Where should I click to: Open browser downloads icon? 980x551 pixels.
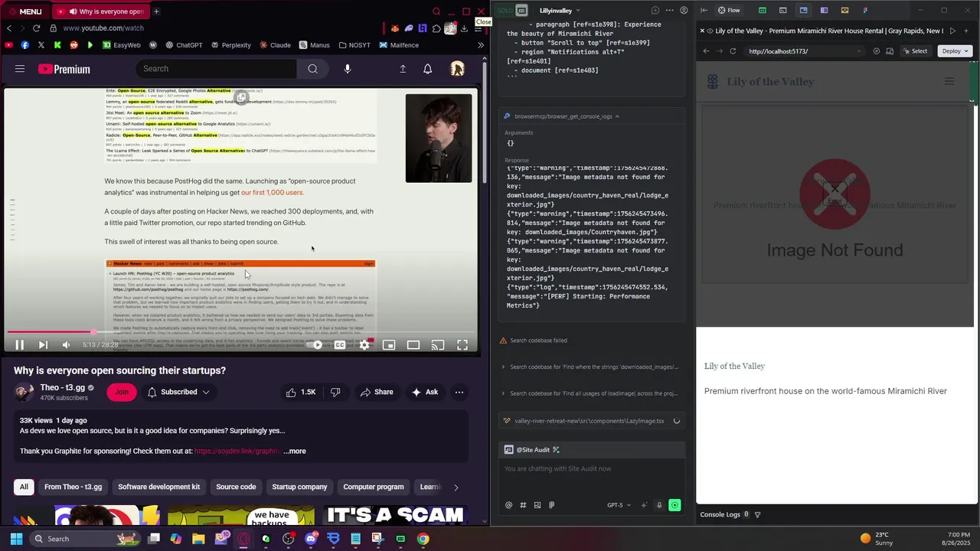click(x=464, y=28)
